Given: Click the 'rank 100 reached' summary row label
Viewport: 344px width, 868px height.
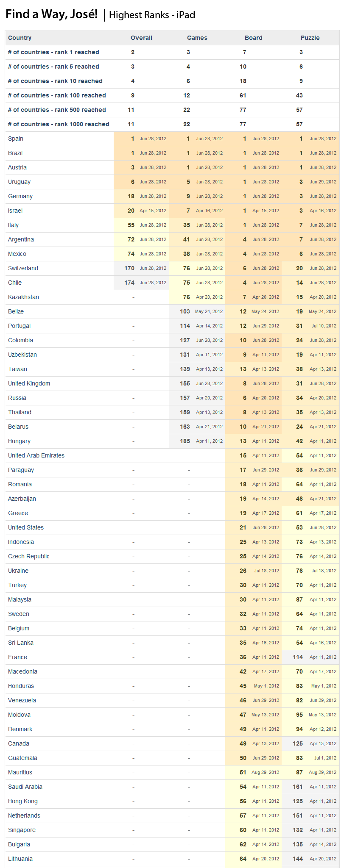Looking at the screenshot, I should (x=57, y=95).
